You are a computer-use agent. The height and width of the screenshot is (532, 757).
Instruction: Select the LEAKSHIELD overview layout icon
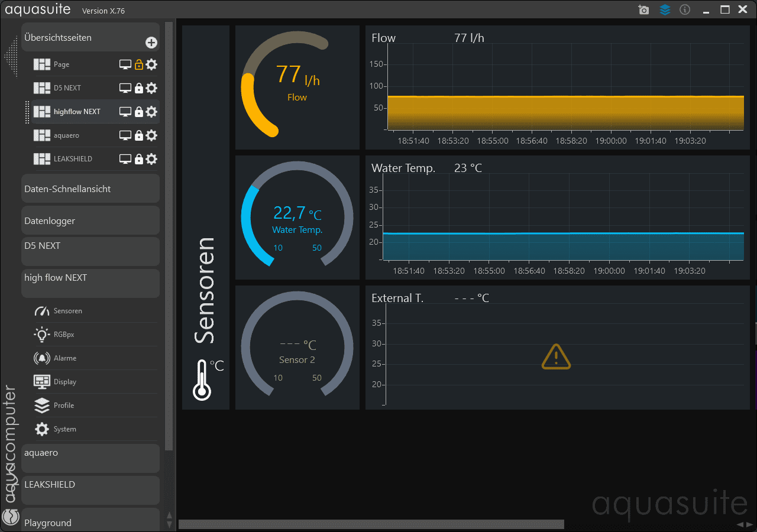[42, 159]
